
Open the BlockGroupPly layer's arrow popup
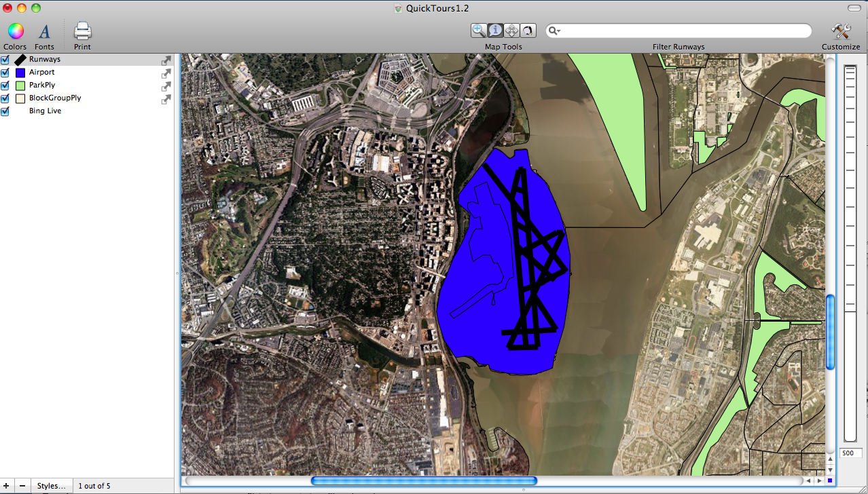[x=166, y=99]
